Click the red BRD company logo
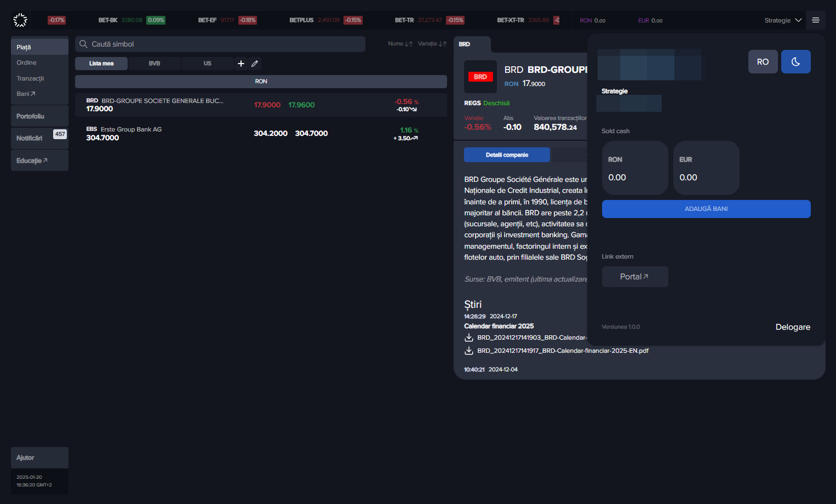836x504 pixels. click(x=480, y=77)
